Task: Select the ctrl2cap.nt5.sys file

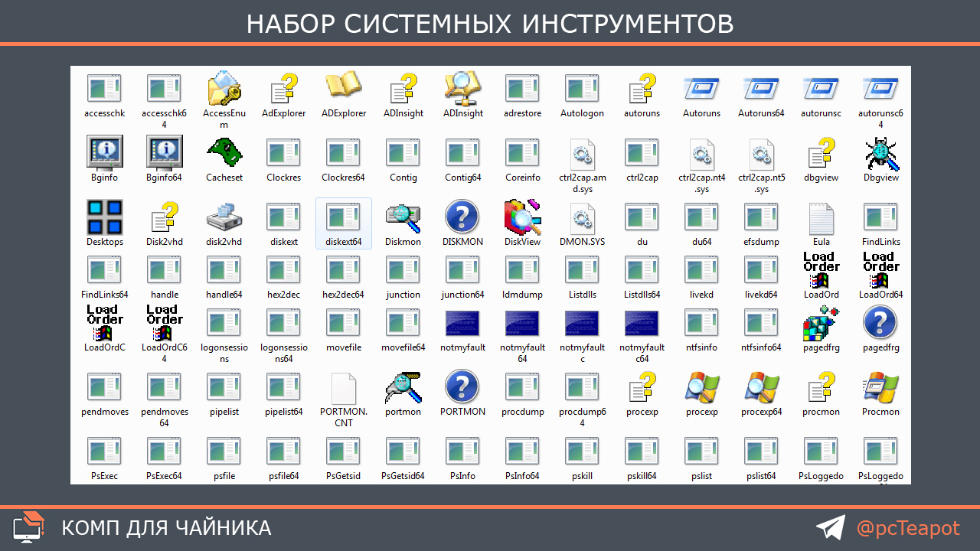Action: pyautogui.click(x=762, y=154)
